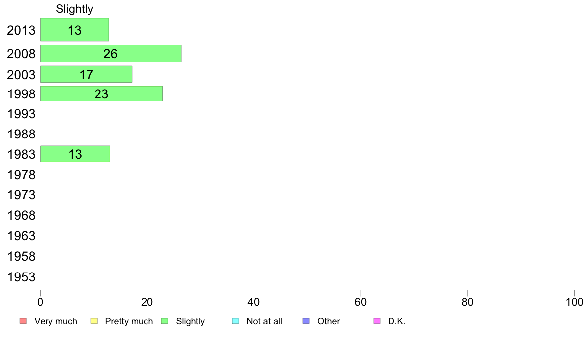Click the Pretty much legend text
This screenshot has width=588, height=364.
[129, 321]
